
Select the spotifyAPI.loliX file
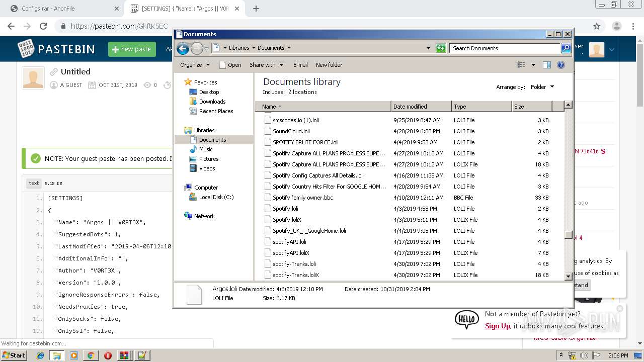291,253
